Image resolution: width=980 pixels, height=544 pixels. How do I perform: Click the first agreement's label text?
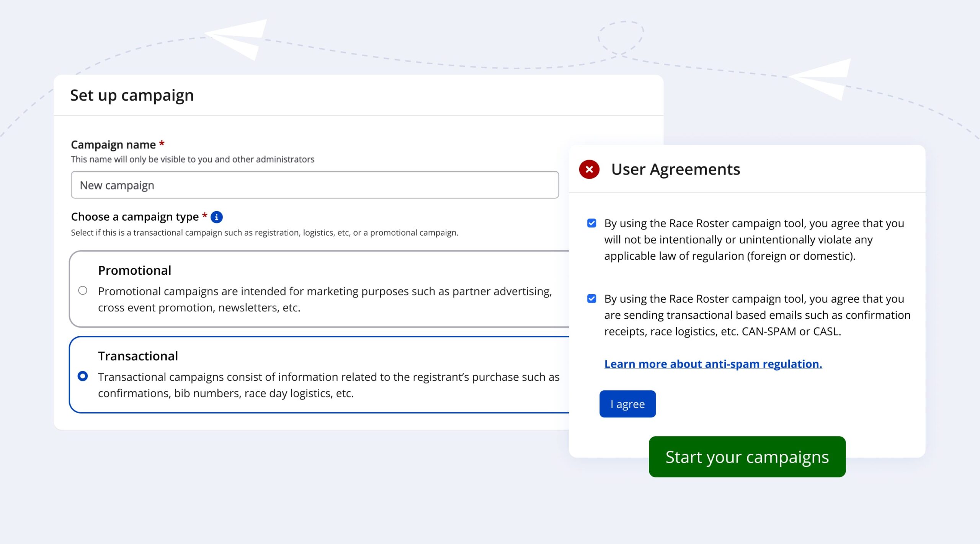point(753,240)
